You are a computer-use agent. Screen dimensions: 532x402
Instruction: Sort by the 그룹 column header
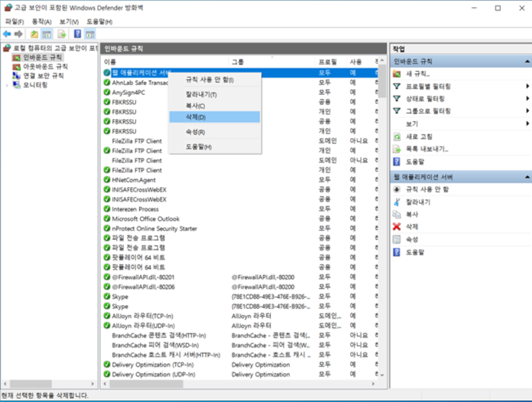pos(272,62)
